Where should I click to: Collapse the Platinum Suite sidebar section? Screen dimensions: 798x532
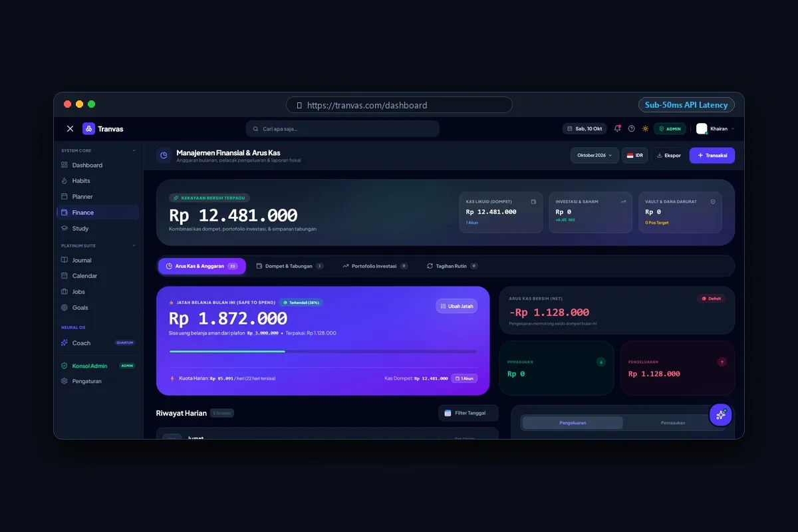tap(134, 245)
